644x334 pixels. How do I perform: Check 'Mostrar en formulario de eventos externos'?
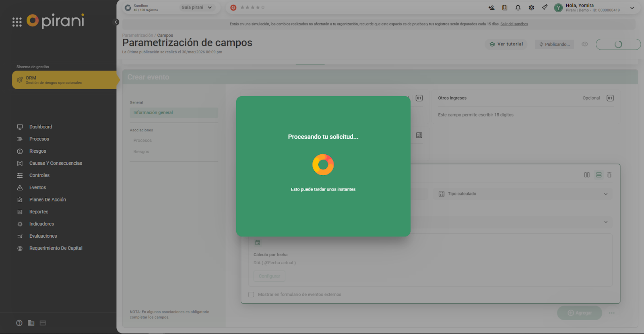coord(251,295)
